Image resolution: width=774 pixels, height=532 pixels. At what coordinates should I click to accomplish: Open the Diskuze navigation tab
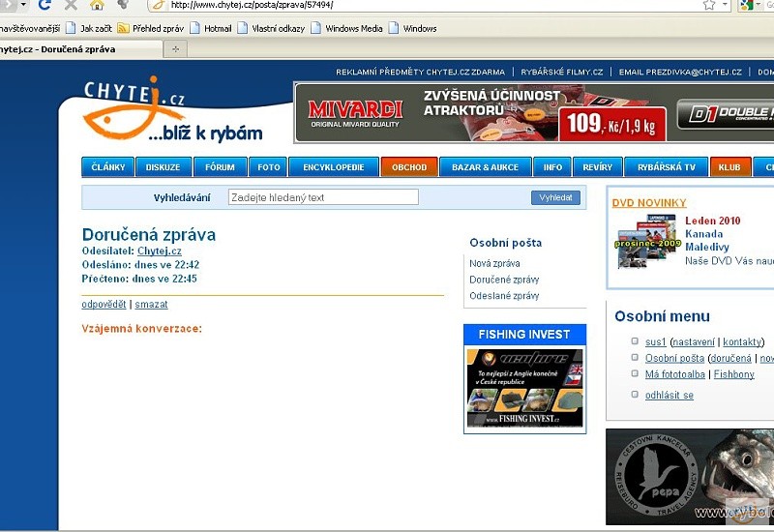pos(163,167)
